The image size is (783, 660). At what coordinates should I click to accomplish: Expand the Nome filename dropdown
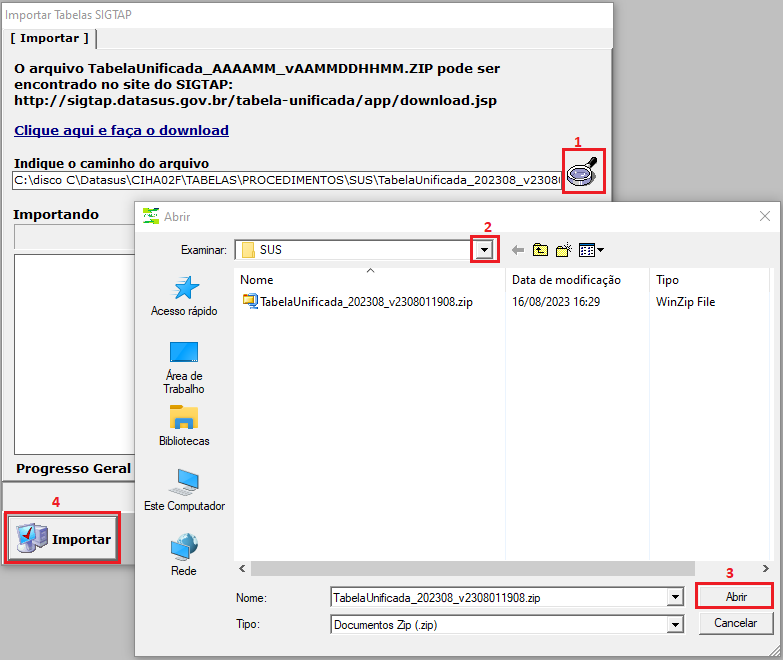pyautogui.click(x=675, y=598)
